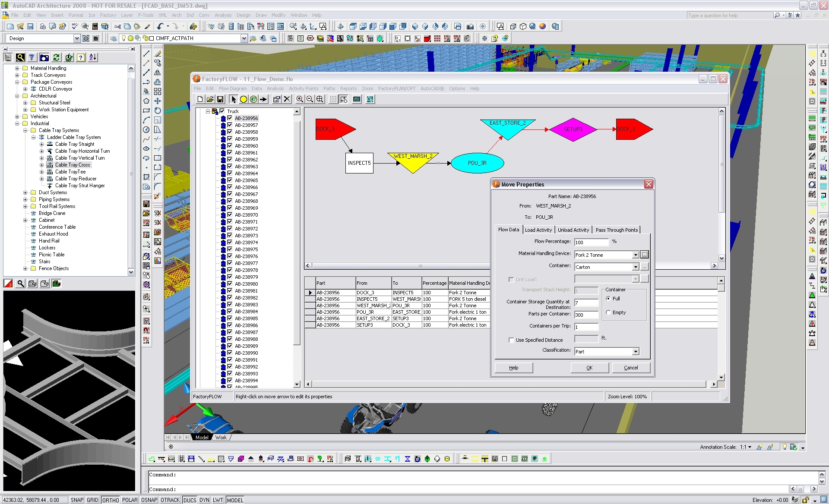Click AutoCAD camera icon in view toolbar
The height and width of the screenshot is (504, 829).
tap(470, 26)
